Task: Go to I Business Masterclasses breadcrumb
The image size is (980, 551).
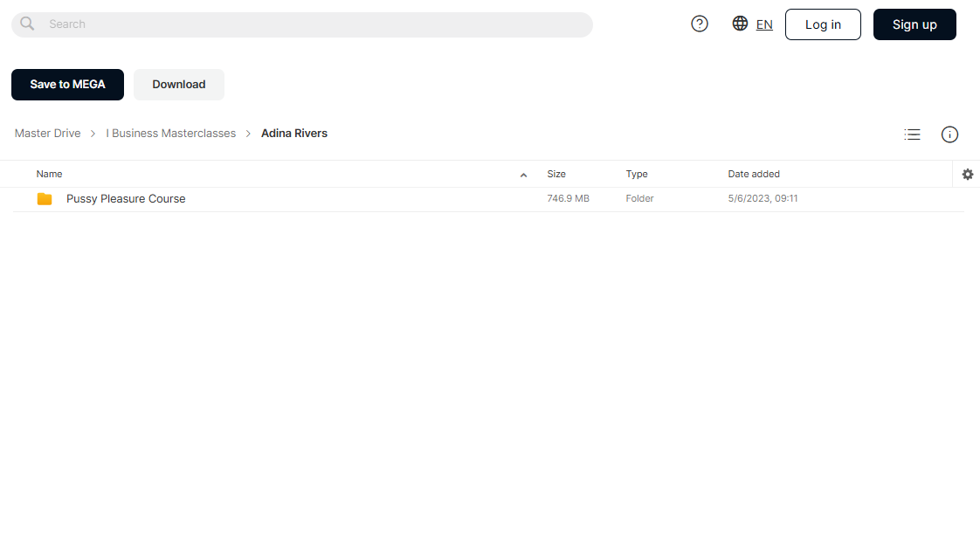Action: [170, 133]
